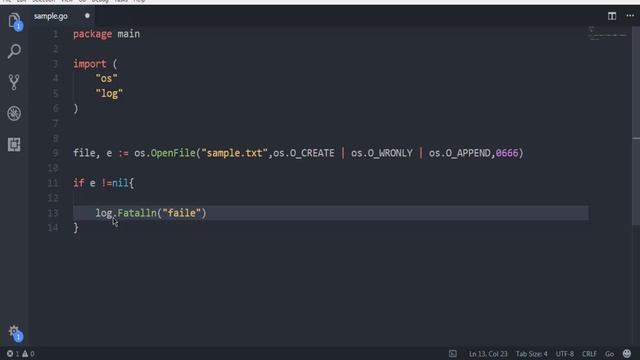
Task: Click the word 'package' on line 1
Action: pos(92,34)
